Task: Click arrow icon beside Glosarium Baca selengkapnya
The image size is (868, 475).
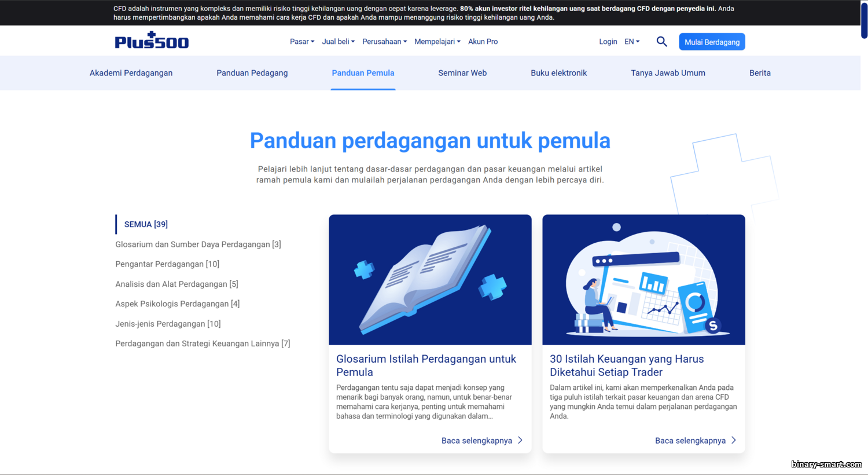Action: [520, 440]
